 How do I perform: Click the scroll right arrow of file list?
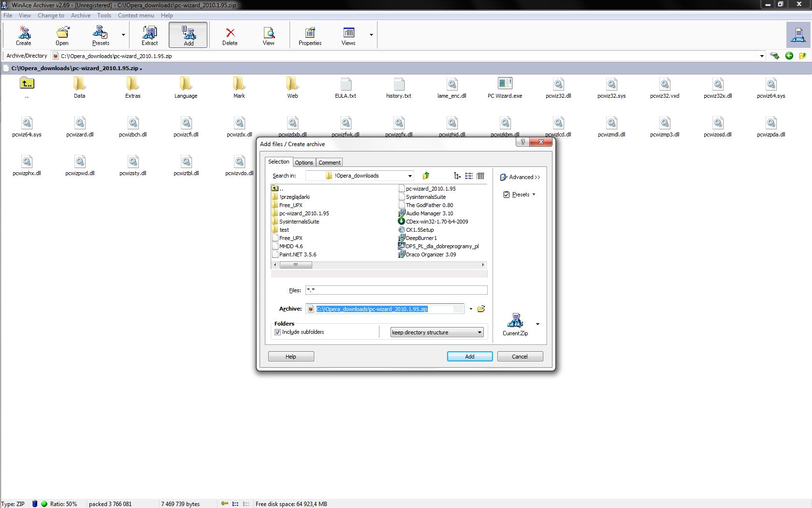click(x=483, y=265)
